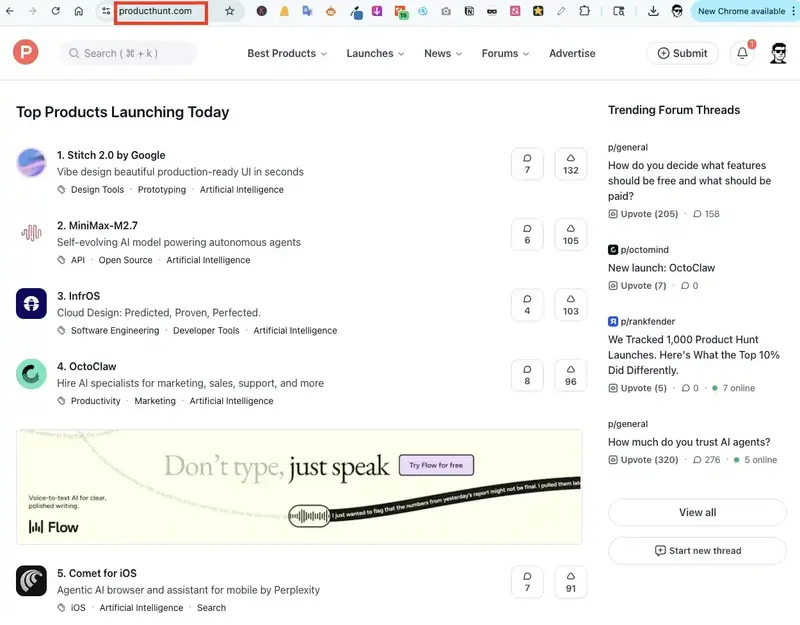Click the New Chrome available button
800x625 pixels.
coord(741,11)
